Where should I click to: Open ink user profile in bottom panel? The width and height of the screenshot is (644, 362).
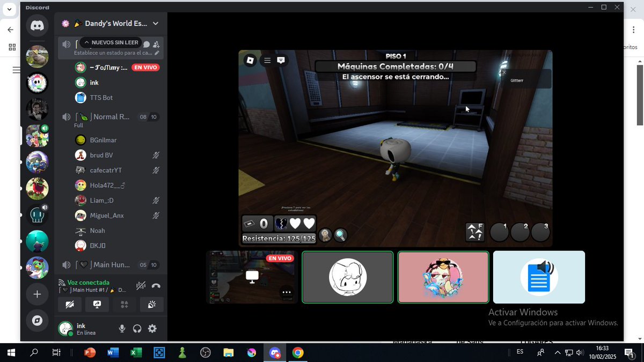click(x=86, y=328)
